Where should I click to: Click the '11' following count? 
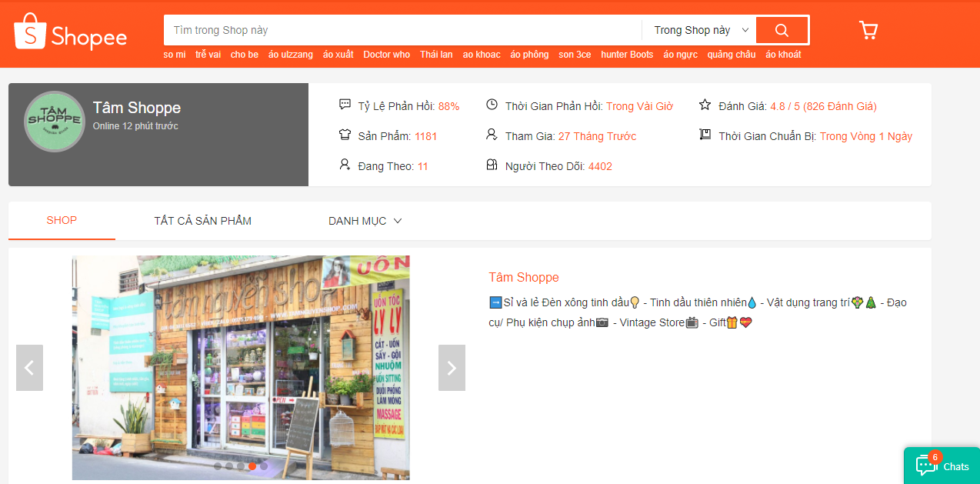423,166
